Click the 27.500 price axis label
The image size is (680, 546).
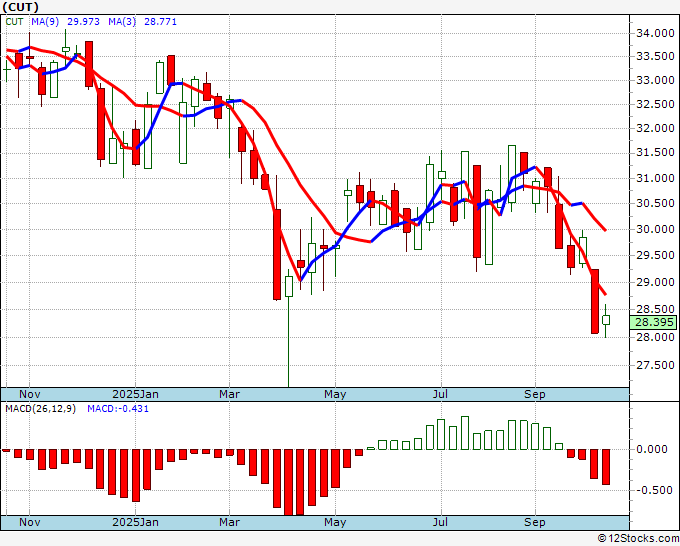(655, 365)
